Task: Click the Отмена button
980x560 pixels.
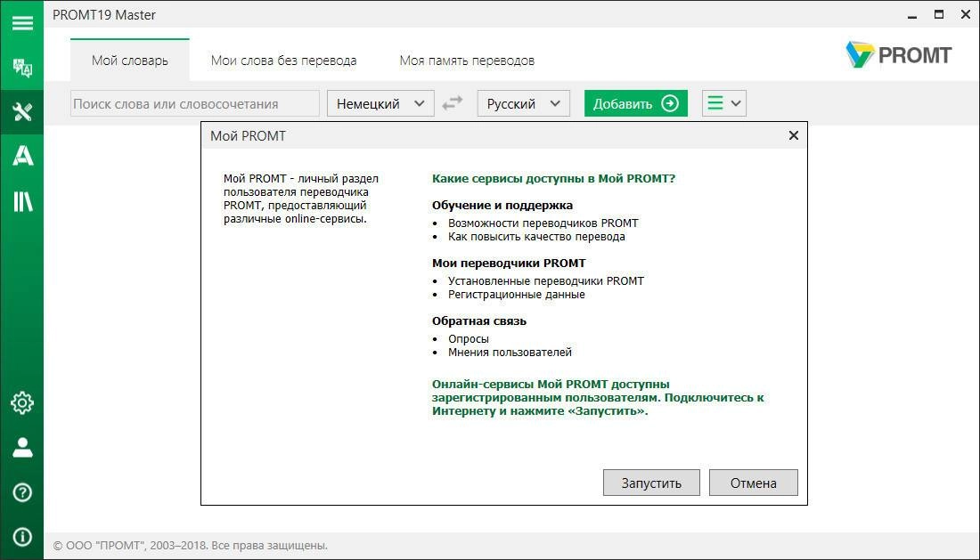Action: pyautogui.click(x=753, y=483)
